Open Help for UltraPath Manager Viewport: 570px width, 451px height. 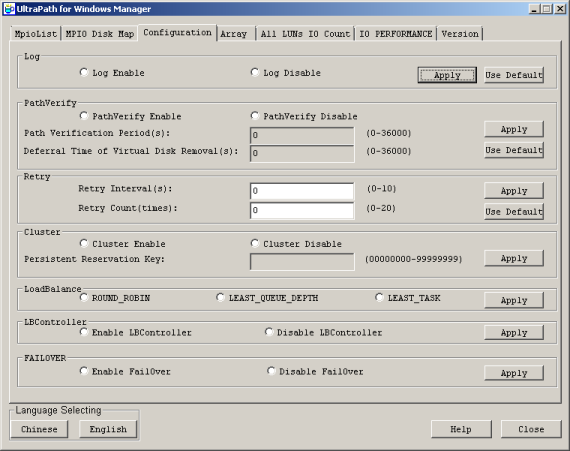(461, 429)
